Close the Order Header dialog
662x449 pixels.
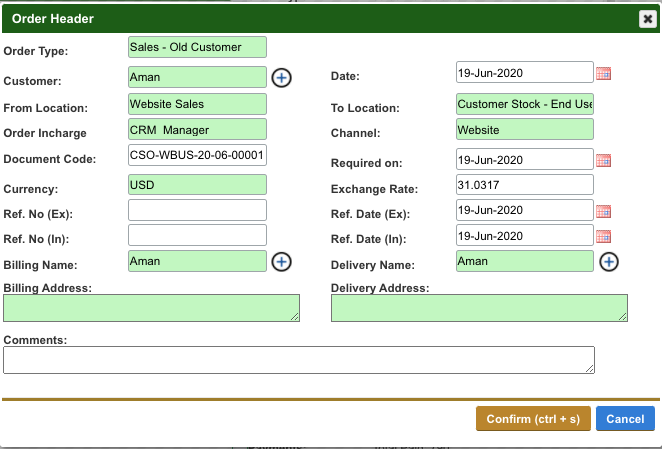[x=647, y=18]
